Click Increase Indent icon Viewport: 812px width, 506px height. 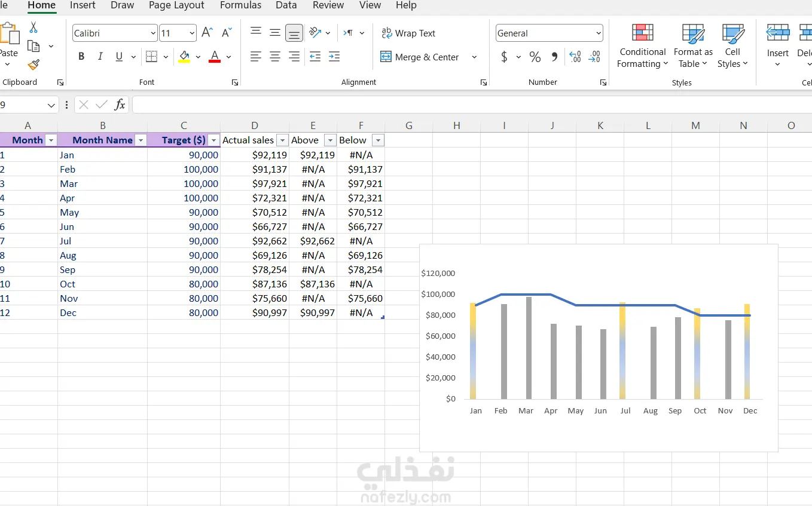coord(334,57)
